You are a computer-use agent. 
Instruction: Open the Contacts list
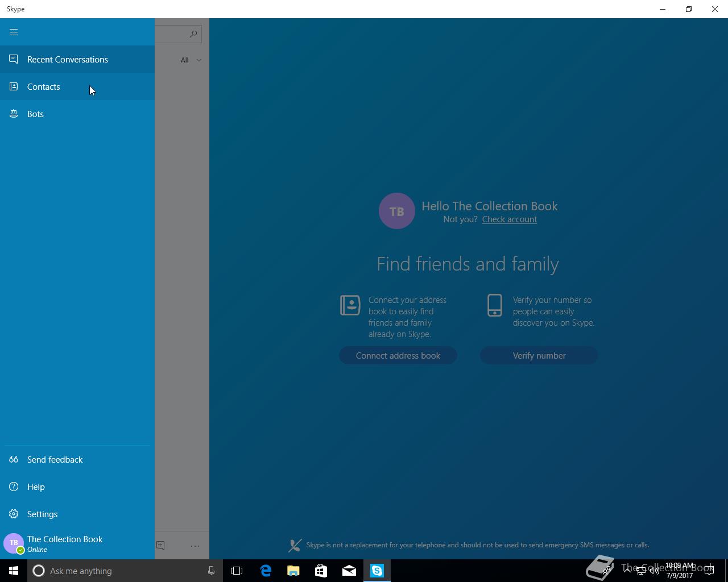point(77,86)
